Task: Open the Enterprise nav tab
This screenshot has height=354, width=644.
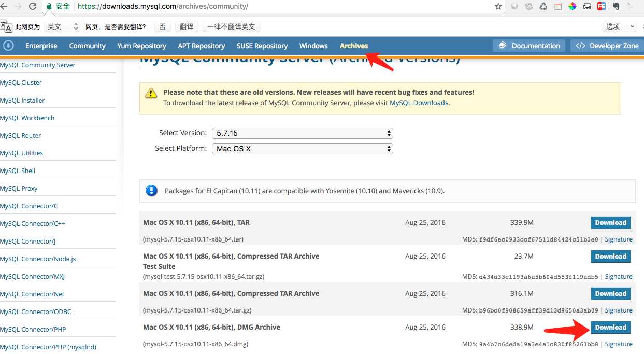Action: (41, 46)
